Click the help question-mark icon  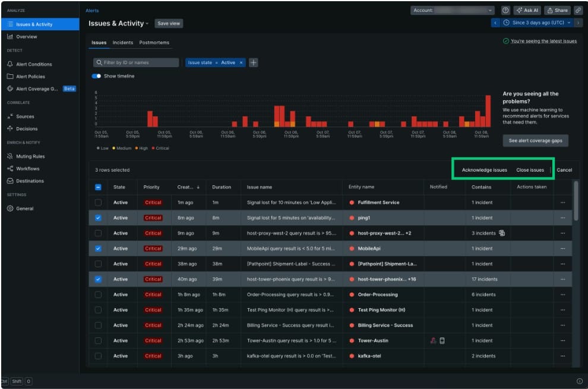coord(505,10)
